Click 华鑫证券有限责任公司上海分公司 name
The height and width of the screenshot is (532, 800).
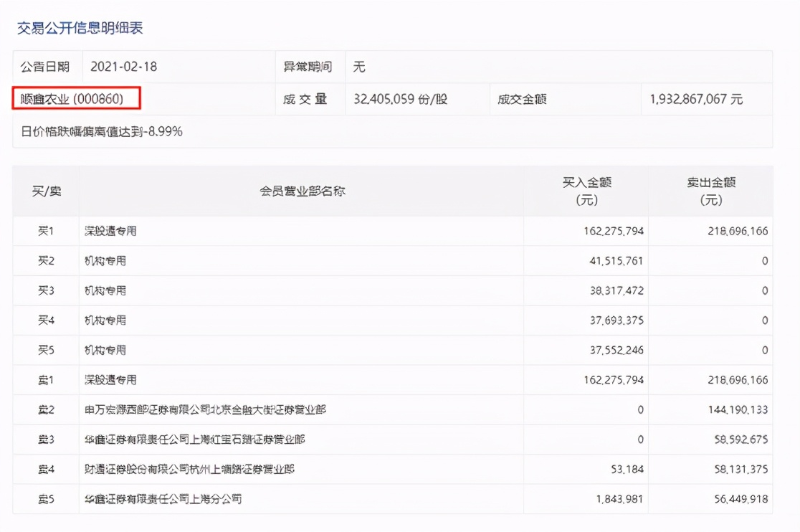pyautogui.click(x=163, y=499)
